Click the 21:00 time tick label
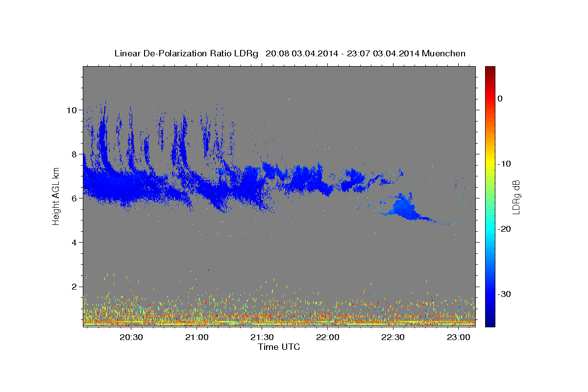 [196, 337]
